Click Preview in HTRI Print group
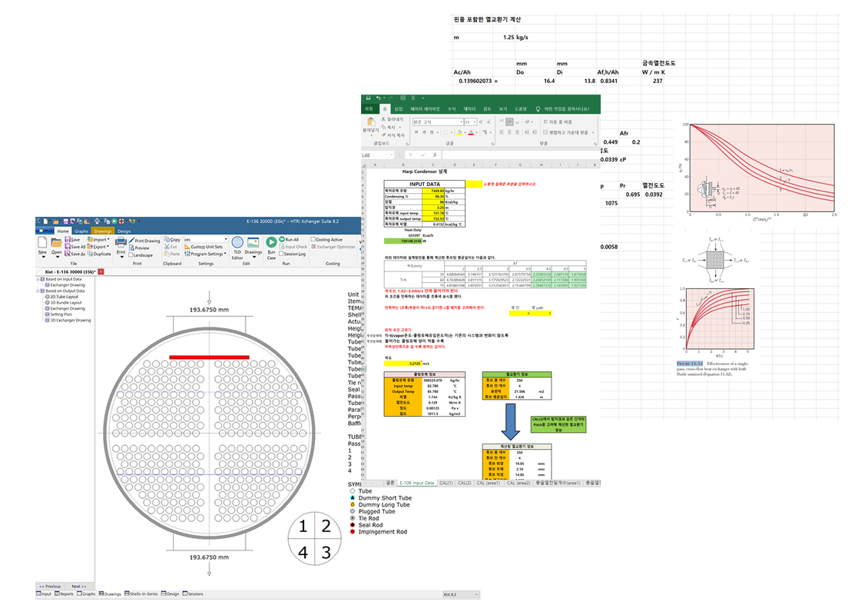The image size is (868, 615). [140, 248]
